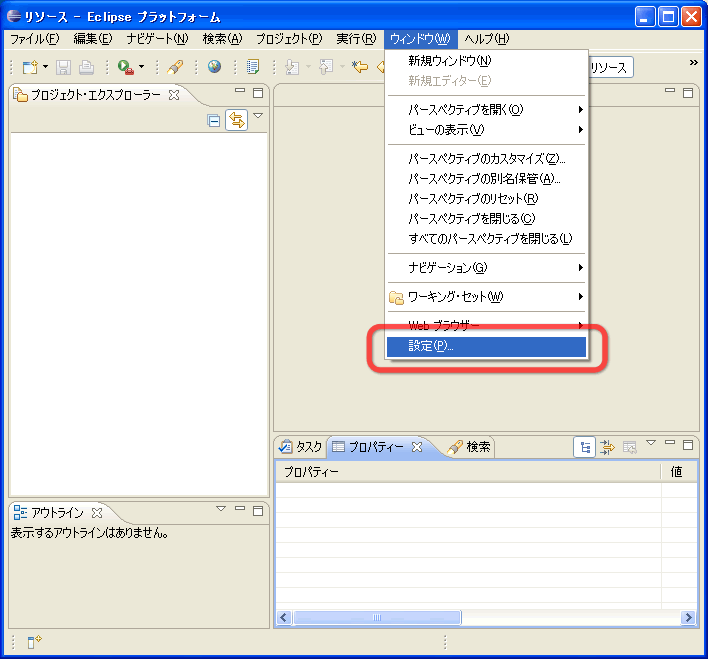Click the Properties horizontal scrollbar thumb
The height and width of the screenshot is (659, 708).
pos(377,617)
